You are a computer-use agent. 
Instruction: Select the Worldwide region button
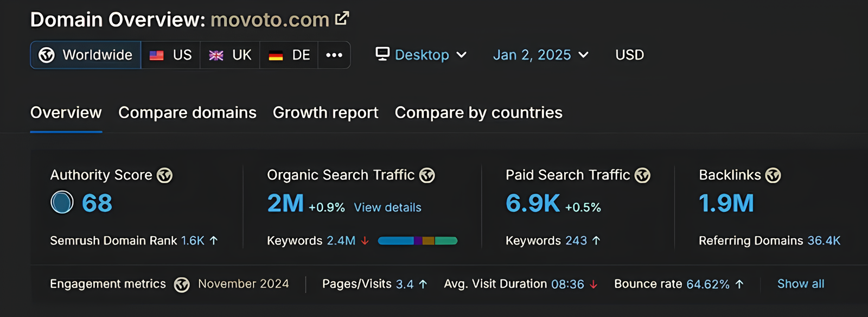(86, 55)
